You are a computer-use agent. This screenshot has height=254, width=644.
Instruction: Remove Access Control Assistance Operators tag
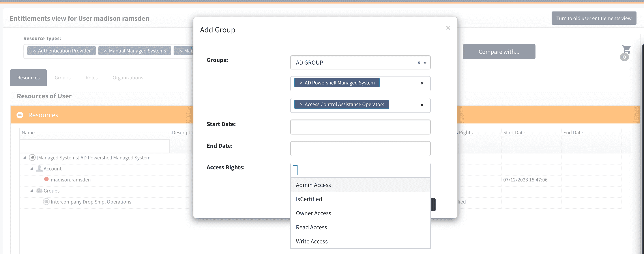(301, 105)
